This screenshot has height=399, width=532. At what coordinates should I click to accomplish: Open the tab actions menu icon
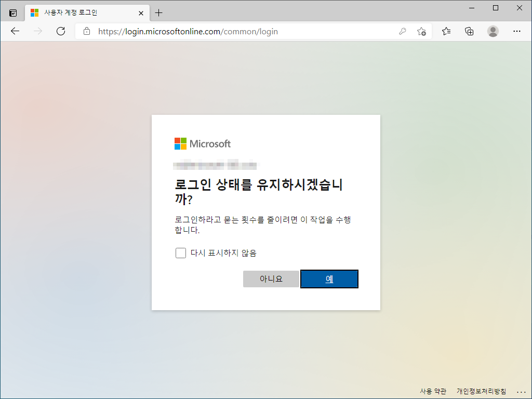13,13
